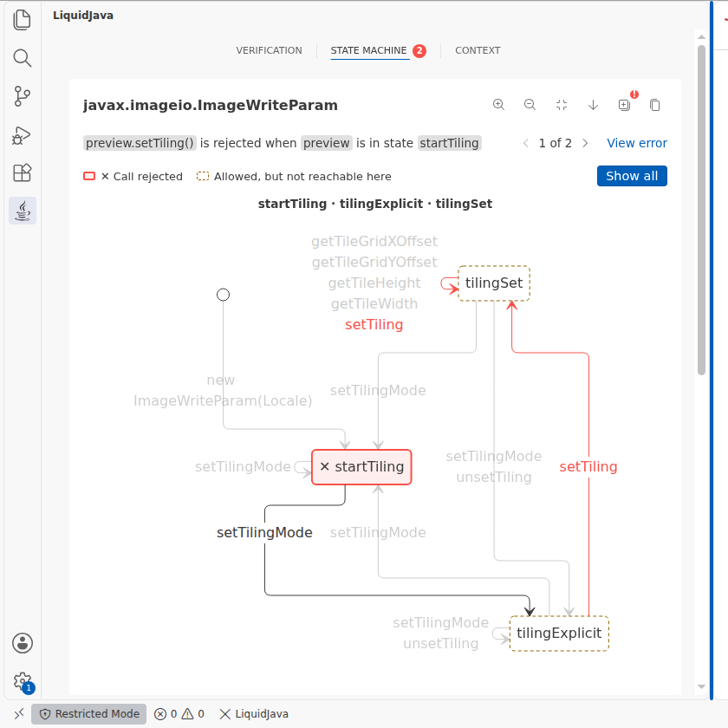This screenshot has width=728, height=728.
Task: Zoom in on the state diagram
Action: click(498, 105)
